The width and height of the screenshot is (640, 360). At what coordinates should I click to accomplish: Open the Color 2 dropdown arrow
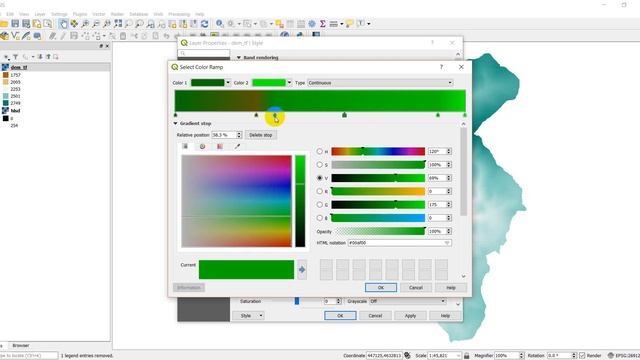point(289,83)
